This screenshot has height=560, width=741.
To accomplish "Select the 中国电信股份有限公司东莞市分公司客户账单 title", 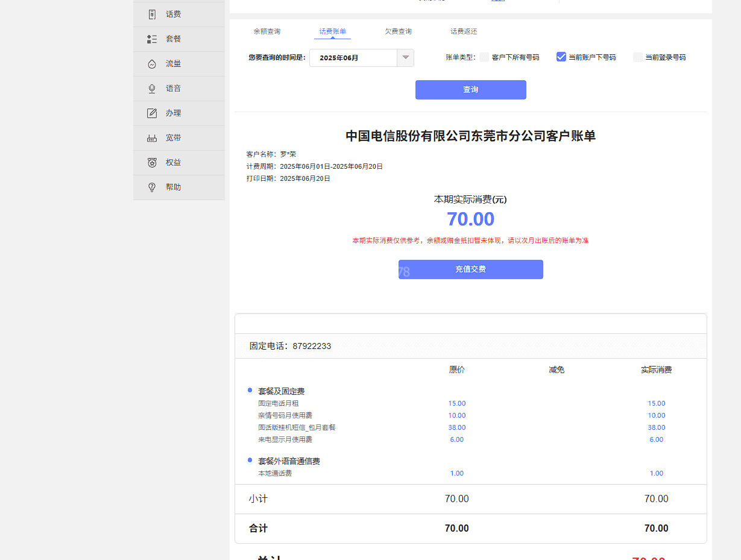I will [x=471, y=136].
